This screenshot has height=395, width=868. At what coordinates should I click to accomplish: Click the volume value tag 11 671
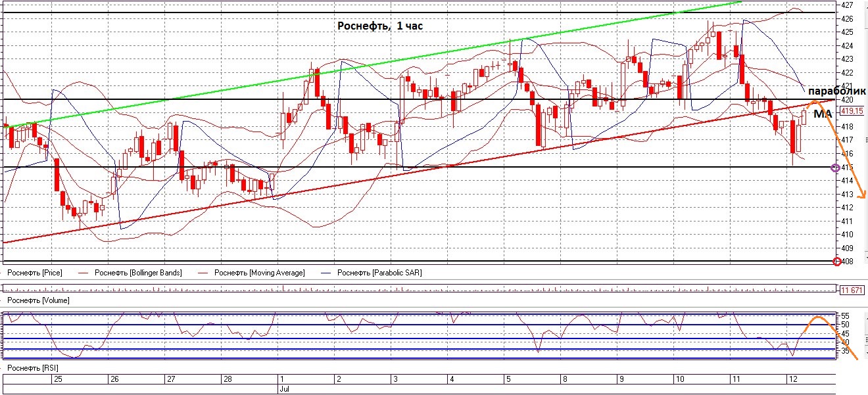(852, 290)
